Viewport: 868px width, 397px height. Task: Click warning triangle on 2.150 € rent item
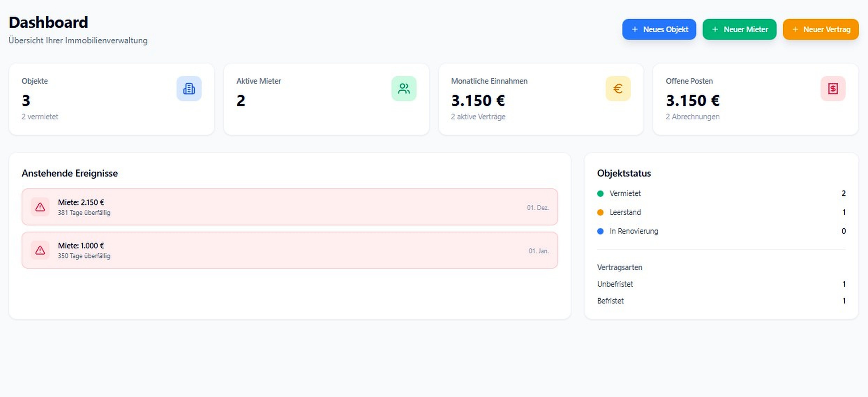[40, 207]
